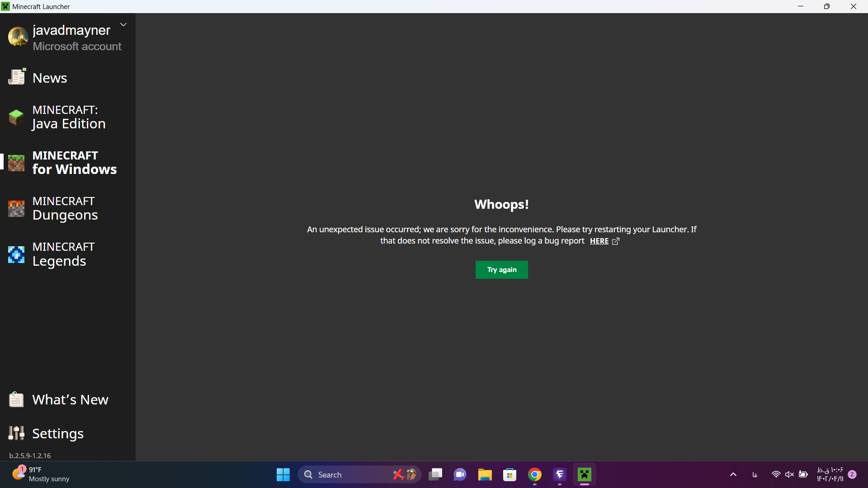Click the javadmayner profile avatar
The width and height of the screenshot is (868, 488).
18,37
